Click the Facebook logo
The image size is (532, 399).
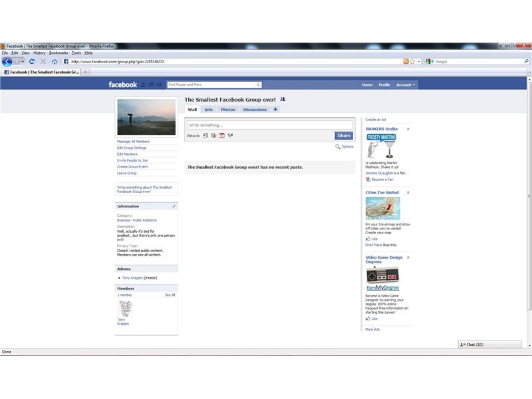tap(122, 84)
